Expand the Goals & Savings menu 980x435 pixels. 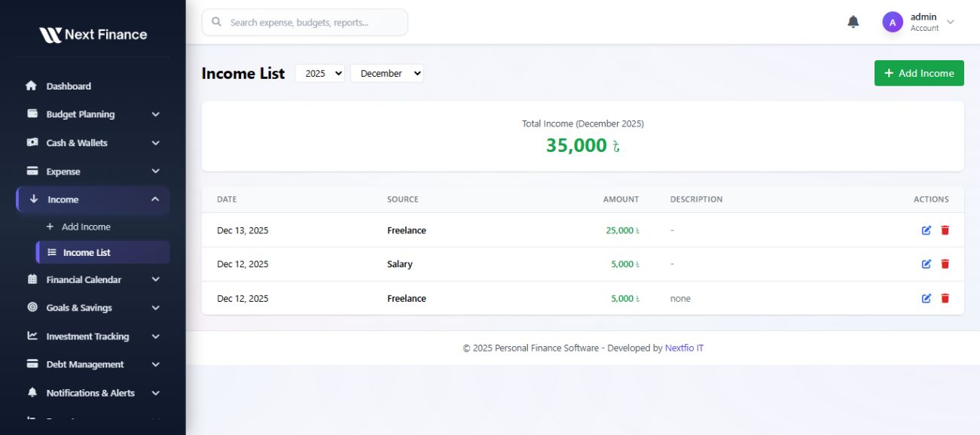coord(155,308)
